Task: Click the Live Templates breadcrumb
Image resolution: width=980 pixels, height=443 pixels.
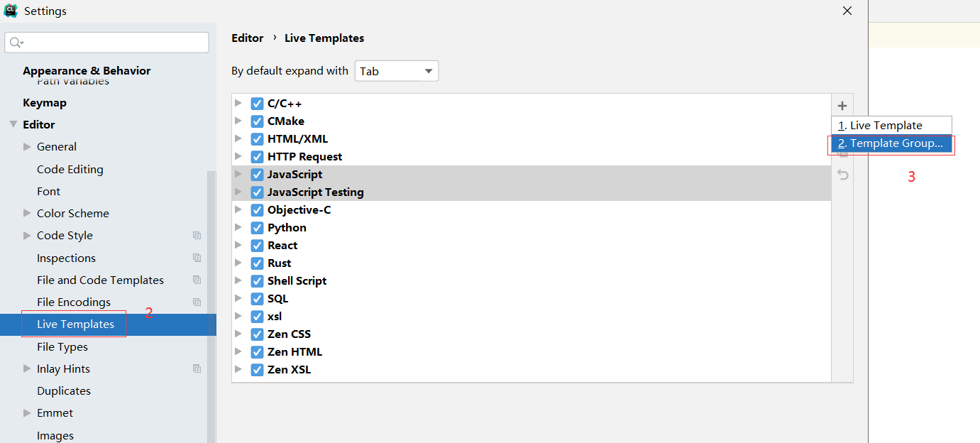Action: pos(324,38)
